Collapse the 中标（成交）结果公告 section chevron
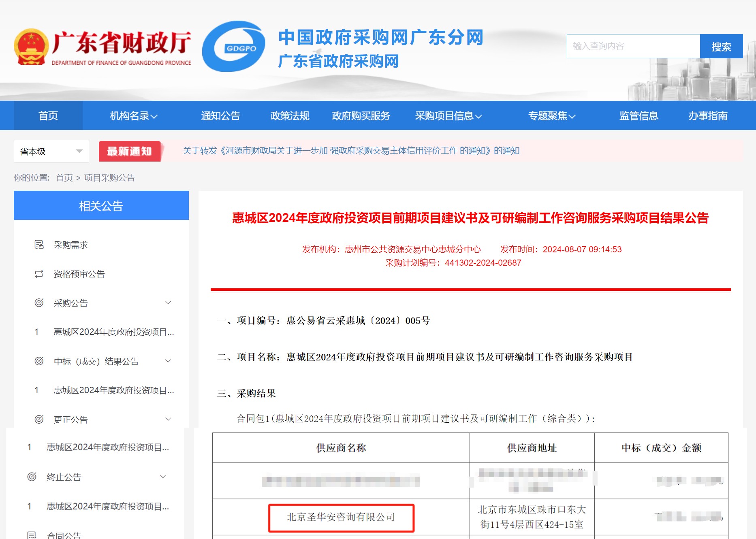 click(x=168, y=361)
